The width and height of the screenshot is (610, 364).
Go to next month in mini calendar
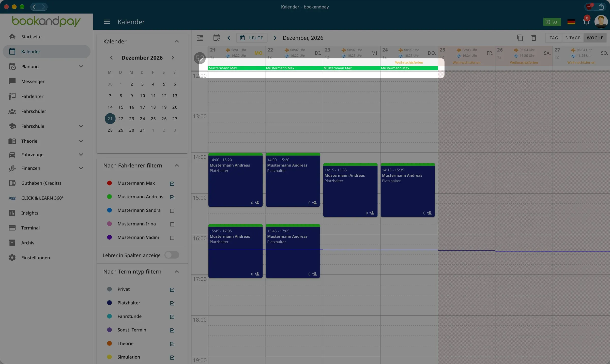pos(173,58)
